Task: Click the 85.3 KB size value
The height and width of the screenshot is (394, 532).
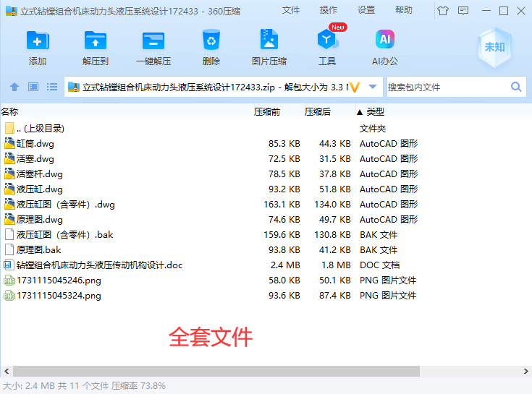Action: click(x=284, y=144)
